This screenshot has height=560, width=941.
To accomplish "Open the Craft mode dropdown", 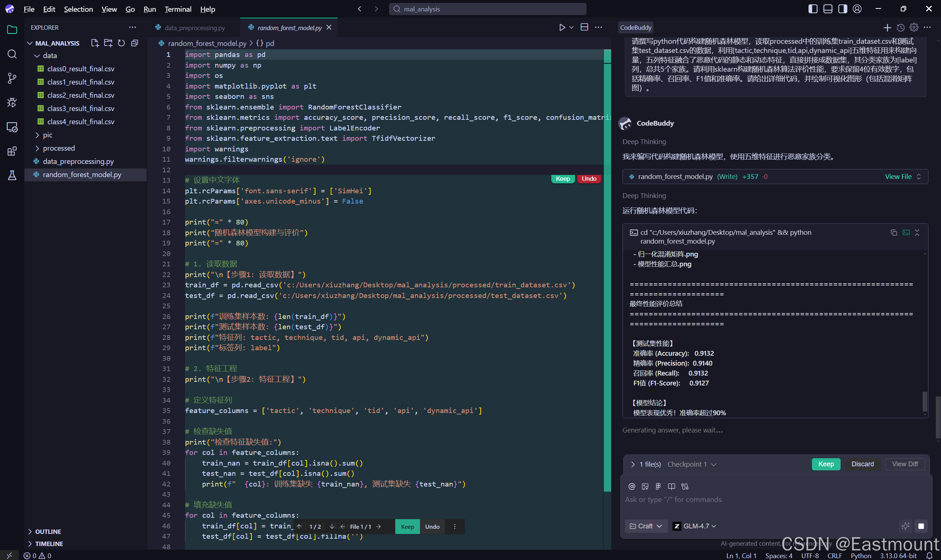I will pyautogui.click(x=646, y=526).
